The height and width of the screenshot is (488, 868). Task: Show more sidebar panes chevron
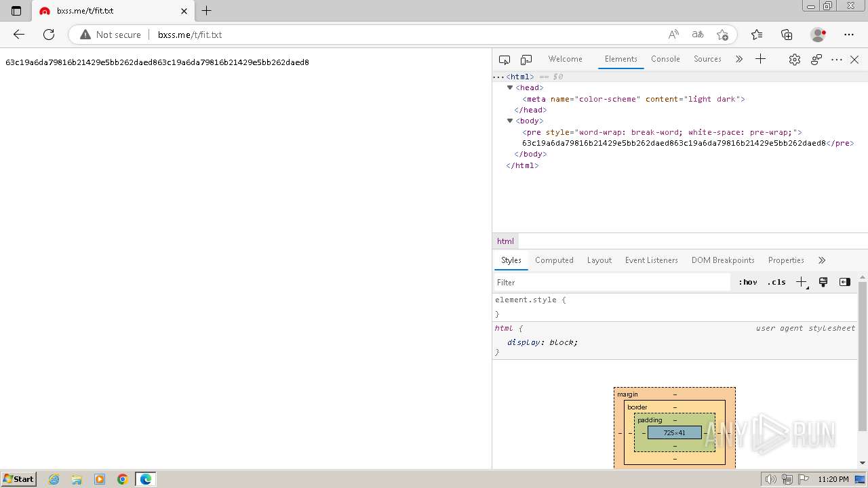pos(822,260)
